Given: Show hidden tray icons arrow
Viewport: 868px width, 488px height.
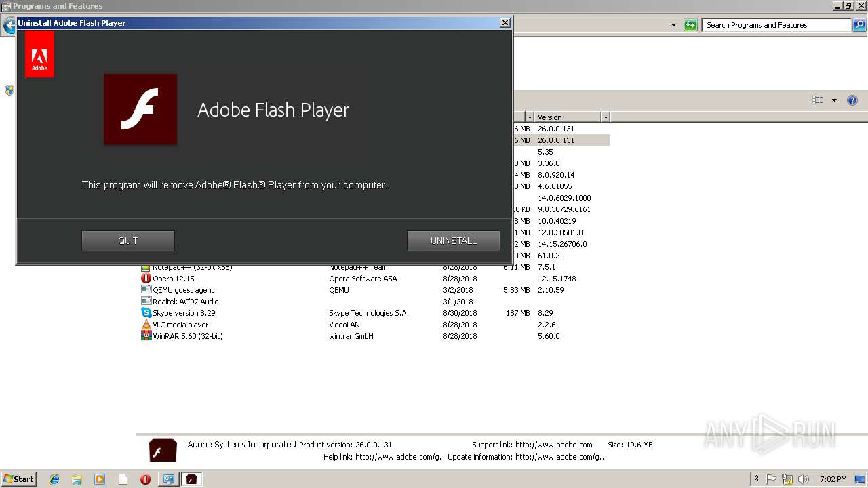Looking at the screenshot, I should [756, 479].
